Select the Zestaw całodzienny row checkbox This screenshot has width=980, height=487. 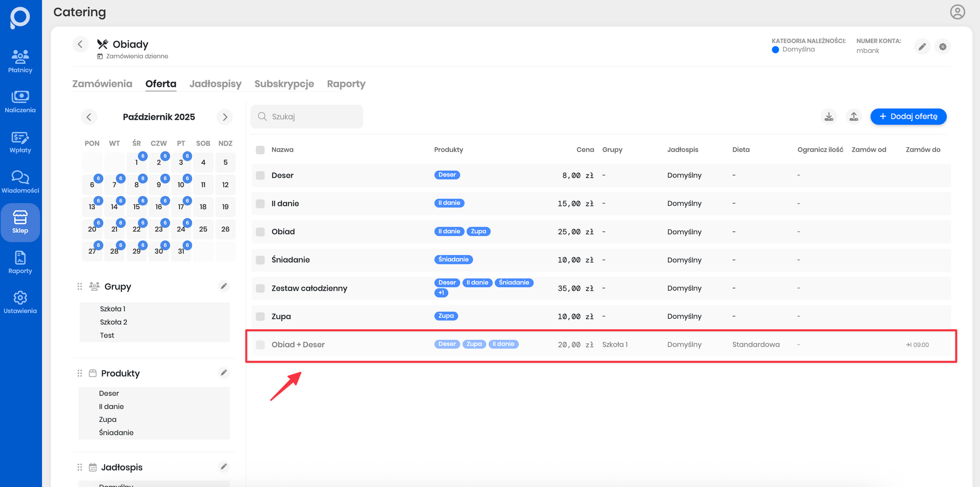point(260,288)
